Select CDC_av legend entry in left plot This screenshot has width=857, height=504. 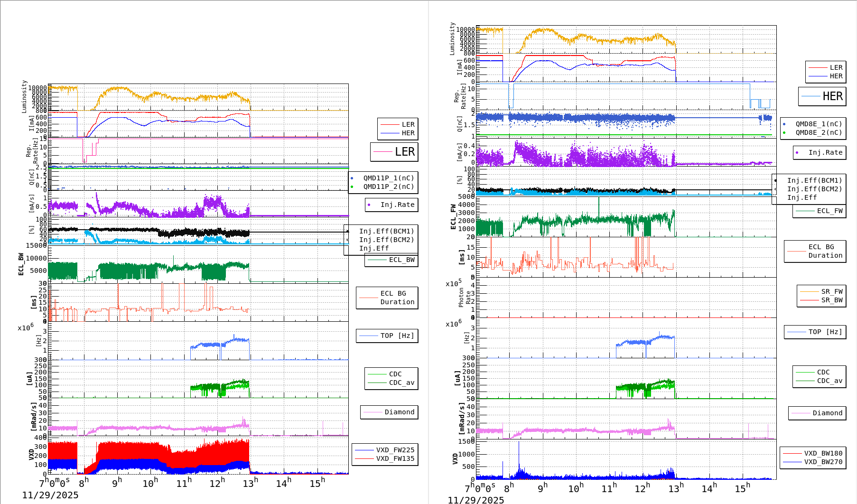(x=401, y=383)
